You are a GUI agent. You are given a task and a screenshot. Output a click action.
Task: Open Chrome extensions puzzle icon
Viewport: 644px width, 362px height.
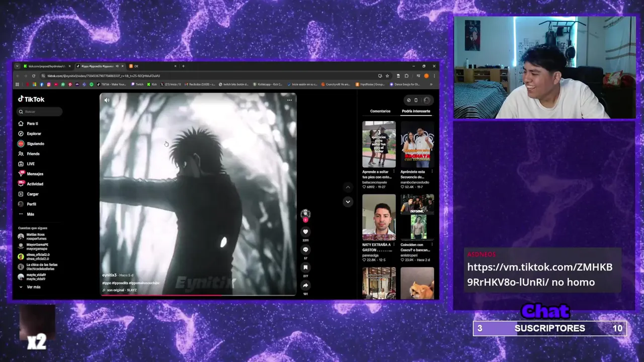pyautogui.click(x=407, y=76)
